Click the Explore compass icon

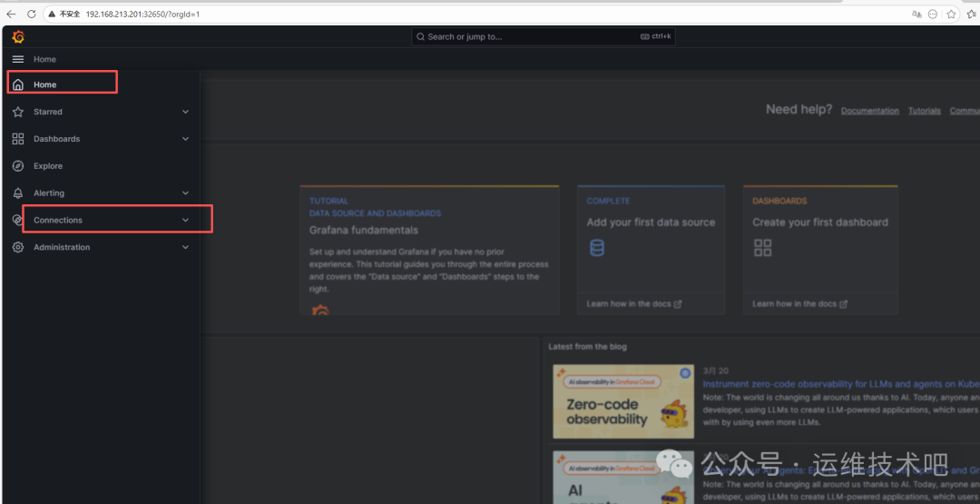18,165
